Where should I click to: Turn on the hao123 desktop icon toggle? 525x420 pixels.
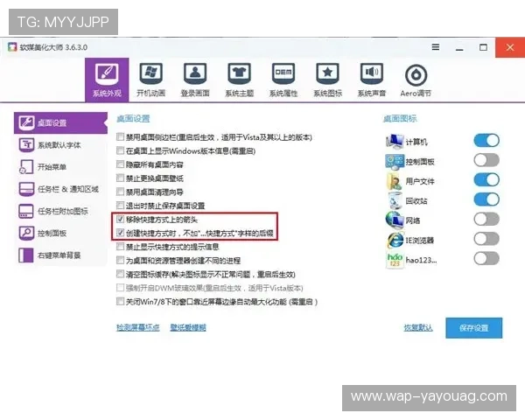486,259
